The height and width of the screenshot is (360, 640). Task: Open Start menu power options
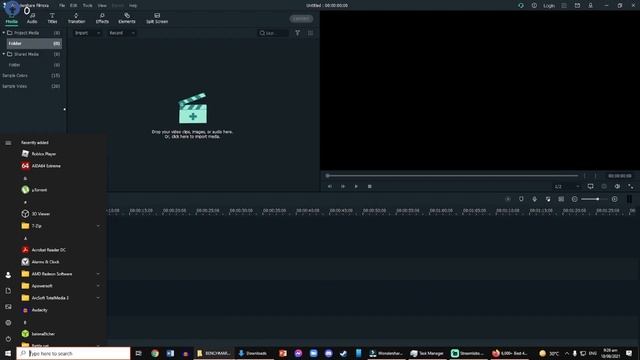[x=8, y=339]
